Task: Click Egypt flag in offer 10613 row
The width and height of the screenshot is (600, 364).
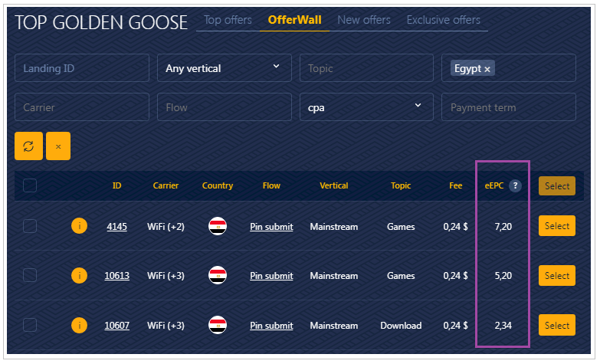Action: [218, 275]
